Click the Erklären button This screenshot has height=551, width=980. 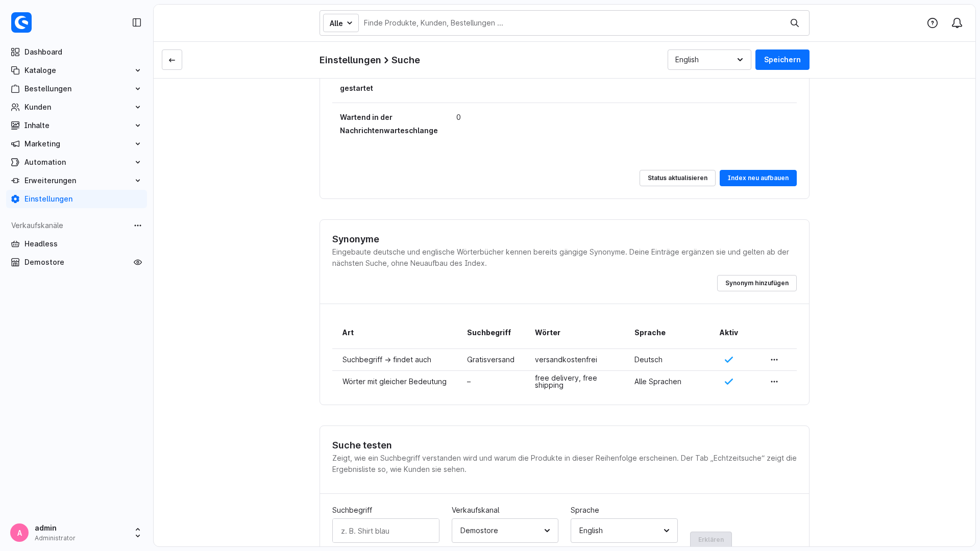(711, 539)
